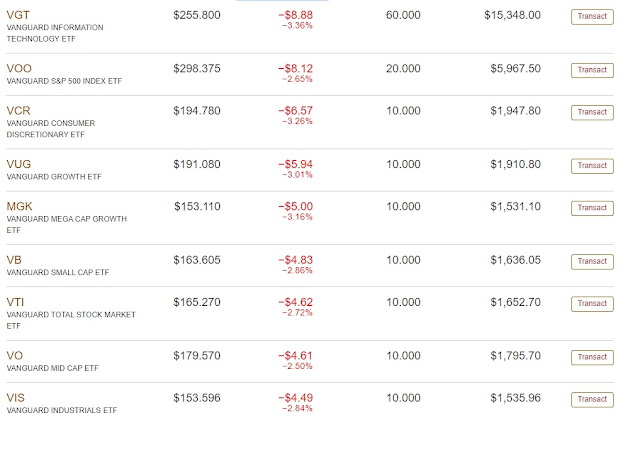Click the VCR ticker link
Screen dimensions: 640x454
click(x=19, y=111)
